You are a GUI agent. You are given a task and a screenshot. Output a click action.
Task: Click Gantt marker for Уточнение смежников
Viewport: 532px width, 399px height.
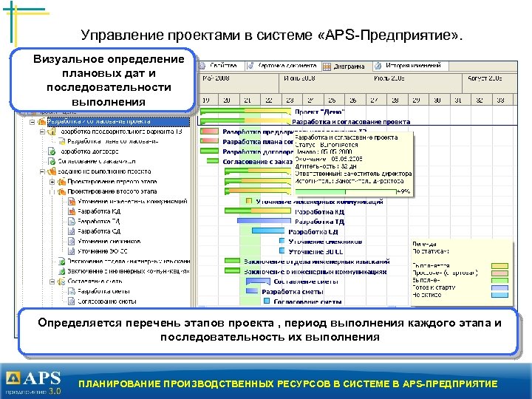282,241
